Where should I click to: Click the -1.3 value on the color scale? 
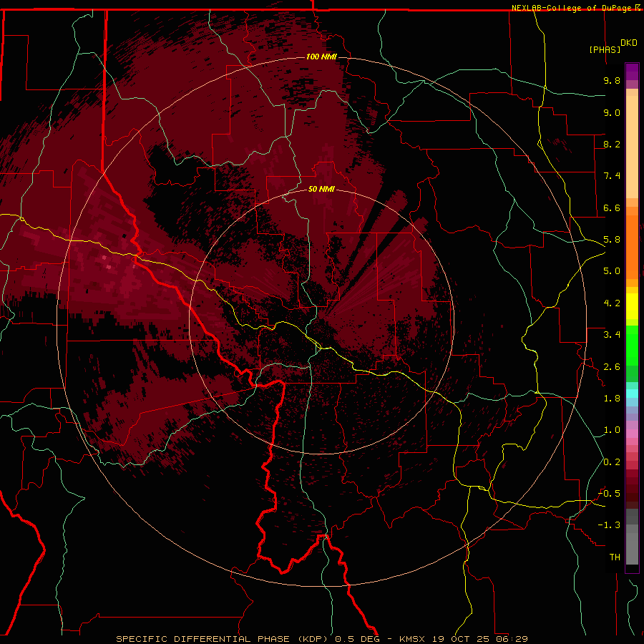coord(609,525)
